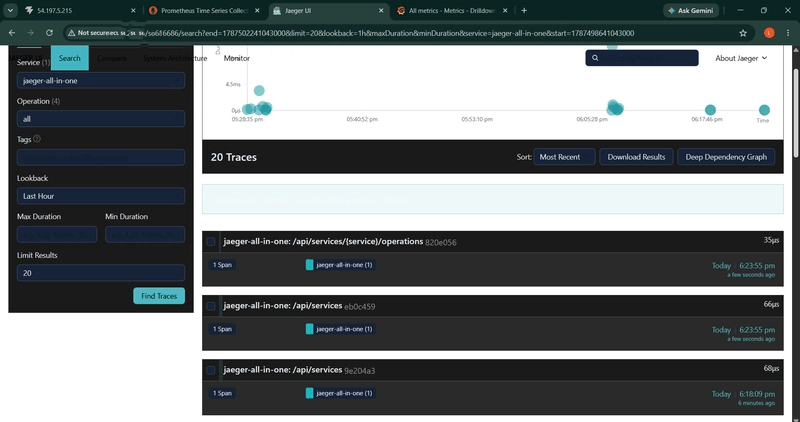Click the 1 Span tag on trace eb0c459
Image resolution: width=800 pixels, height=422 pixels.
click(x=222, y=329)
